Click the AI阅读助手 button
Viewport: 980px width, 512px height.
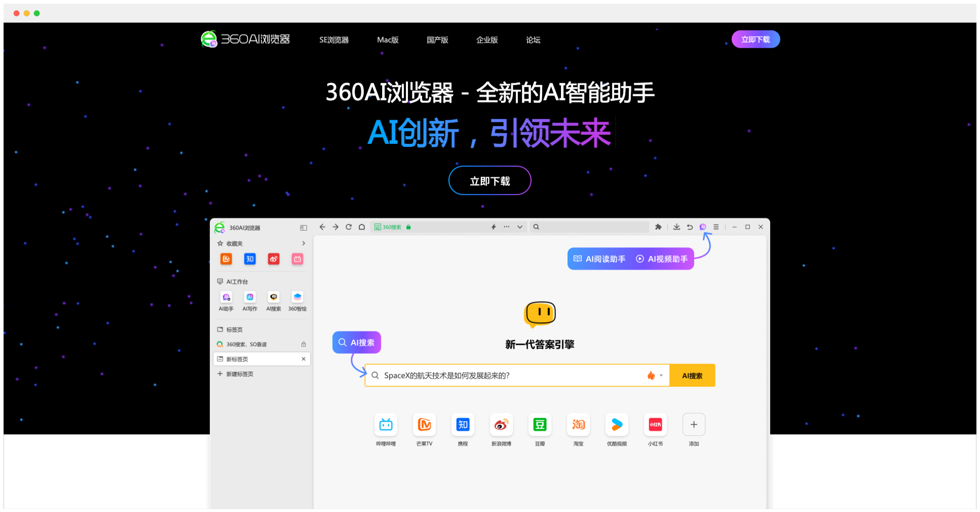pos(599,259)
